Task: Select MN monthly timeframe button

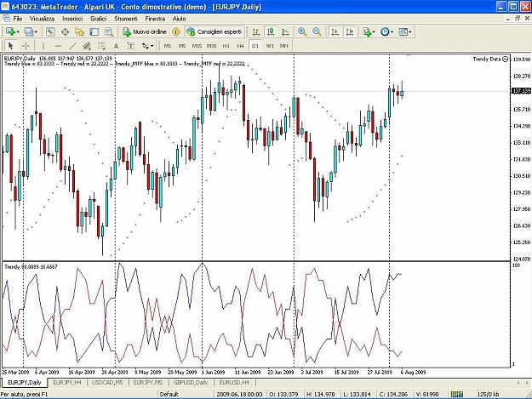Action: coord(284,46)
